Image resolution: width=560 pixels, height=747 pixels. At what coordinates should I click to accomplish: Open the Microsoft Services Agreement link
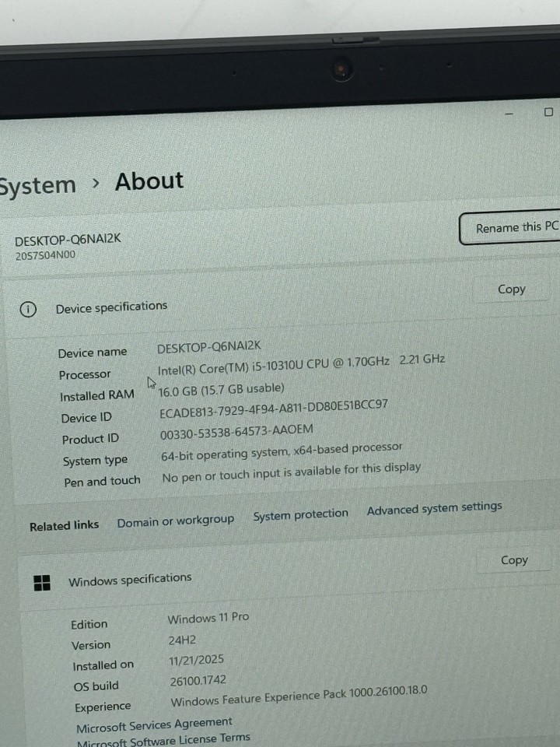click(x=154, y=725)
